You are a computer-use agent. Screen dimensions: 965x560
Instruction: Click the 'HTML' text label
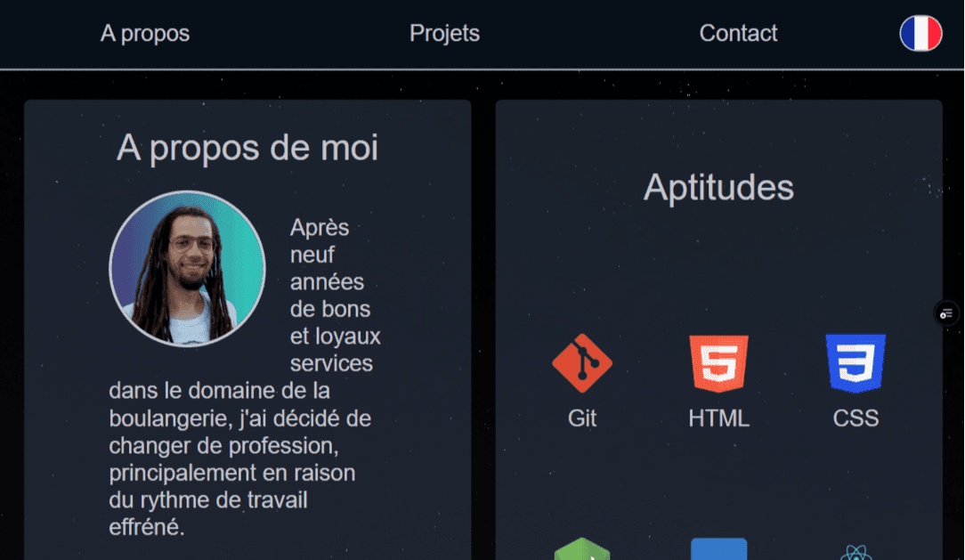718,418
